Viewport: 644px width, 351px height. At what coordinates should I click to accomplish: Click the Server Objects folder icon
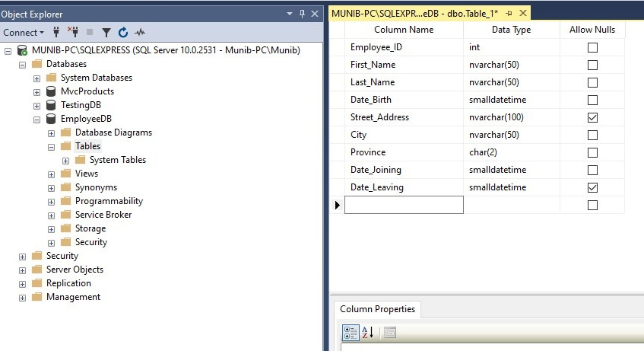coord(37,270)
